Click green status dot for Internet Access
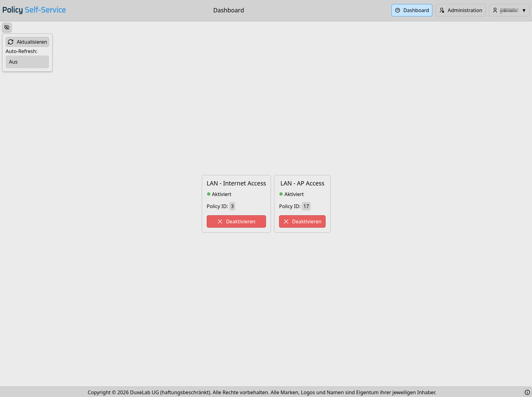 (x=209, y=194)
